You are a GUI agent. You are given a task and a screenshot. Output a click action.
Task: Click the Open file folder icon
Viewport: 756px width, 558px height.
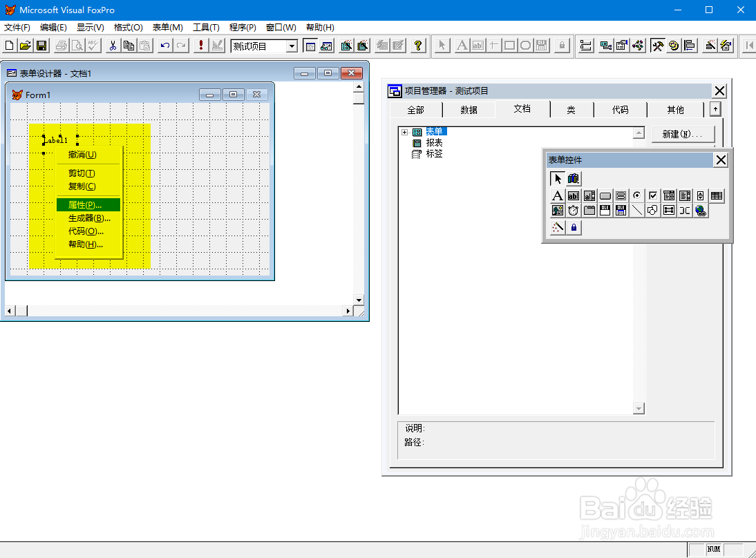coord(26,46)
